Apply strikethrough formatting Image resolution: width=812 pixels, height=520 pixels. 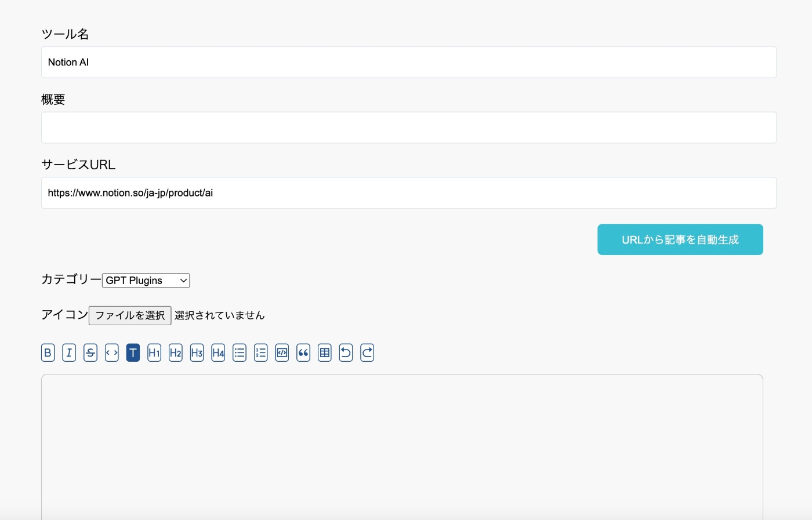pos(90,352)
